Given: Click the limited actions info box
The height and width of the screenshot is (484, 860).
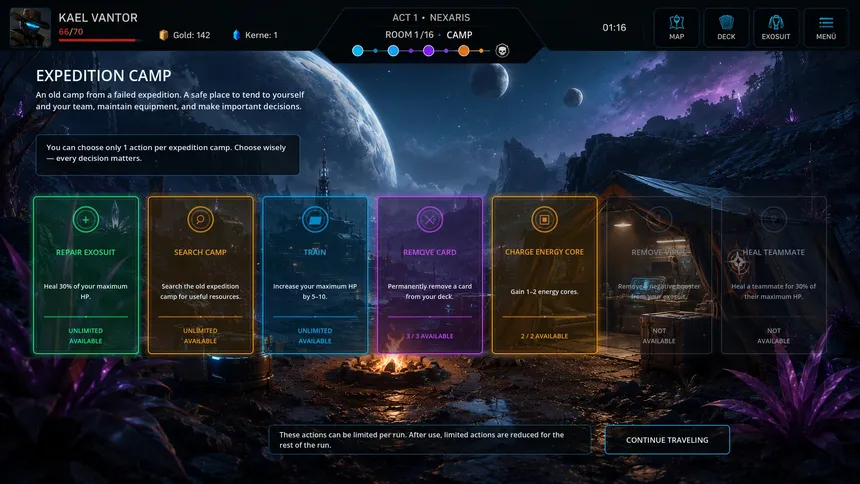Looking at the screenshot, I should pyautogui.click(x=429, y=440).
